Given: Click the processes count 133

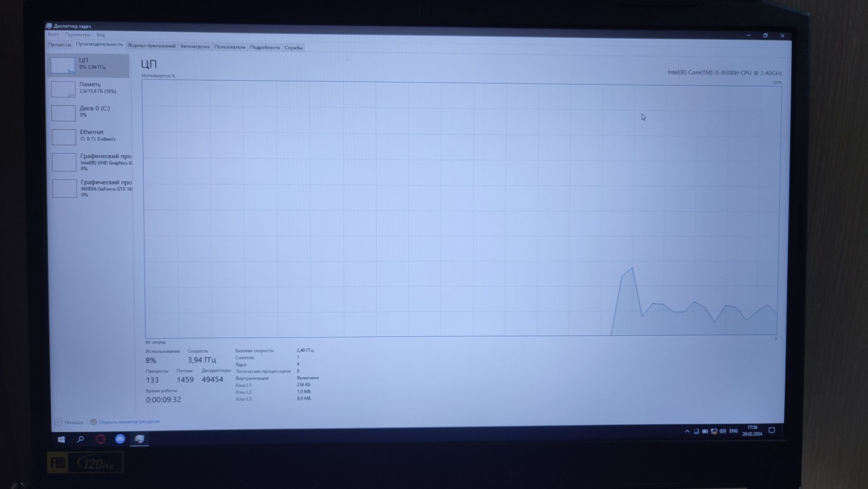Looking at the screenshot, I should [x=152, y=380].
